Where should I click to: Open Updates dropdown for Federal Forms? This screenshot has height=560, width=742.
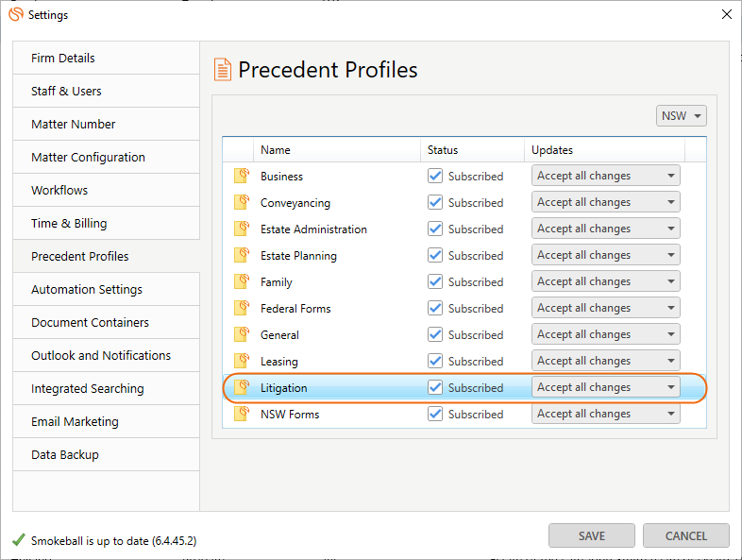click(x=606, y=308)
